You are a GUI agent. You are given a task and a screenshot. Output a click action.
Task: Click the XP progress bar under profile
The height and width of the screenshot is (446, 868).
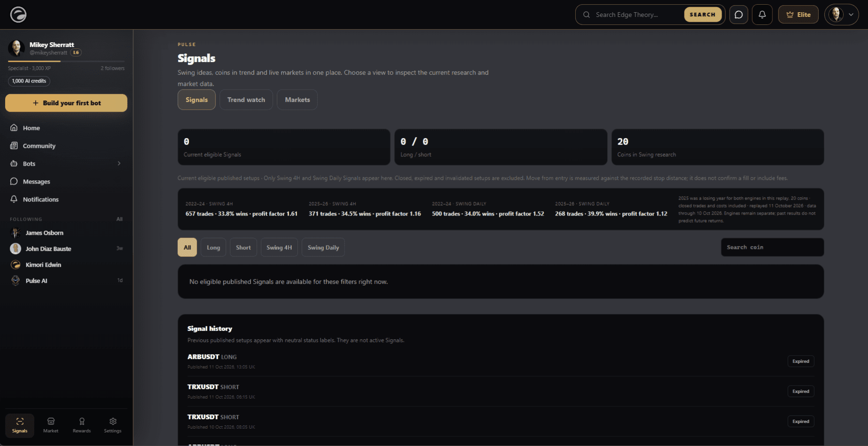(x=66, y=61)
